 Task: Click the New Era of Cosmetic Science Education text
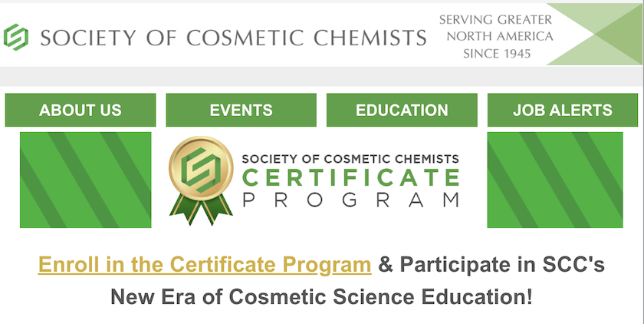321,296
